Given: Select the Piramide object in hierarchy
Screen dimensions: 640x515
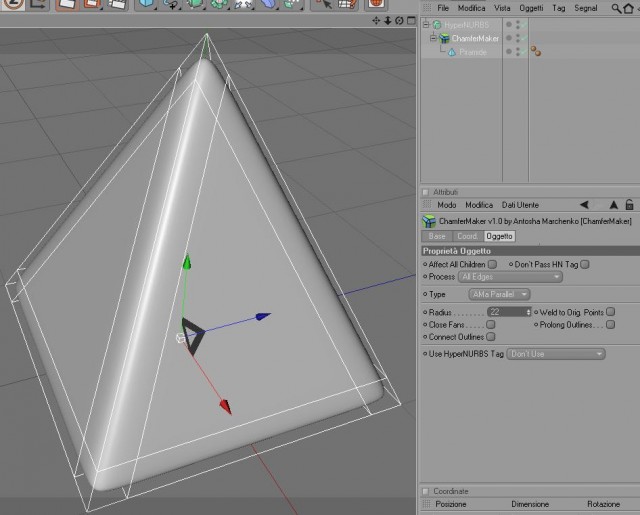Looking at the screenshot, I should pyautogui.click(x=473, y=52).
